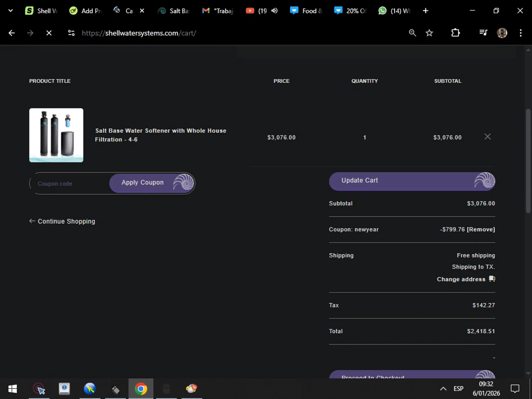532x399 pixels.
Task: Open Google Chrome from taskbar
Action: pos(141,389)
